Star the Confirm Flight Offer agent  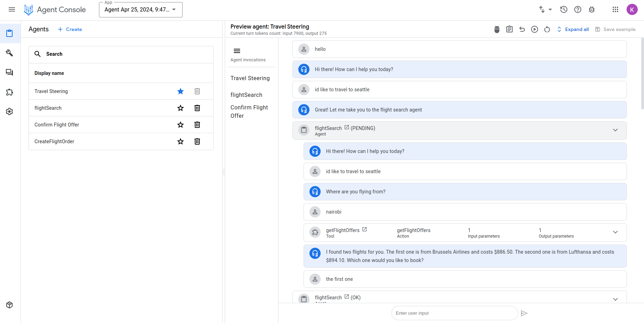click(x=181, y=125)
